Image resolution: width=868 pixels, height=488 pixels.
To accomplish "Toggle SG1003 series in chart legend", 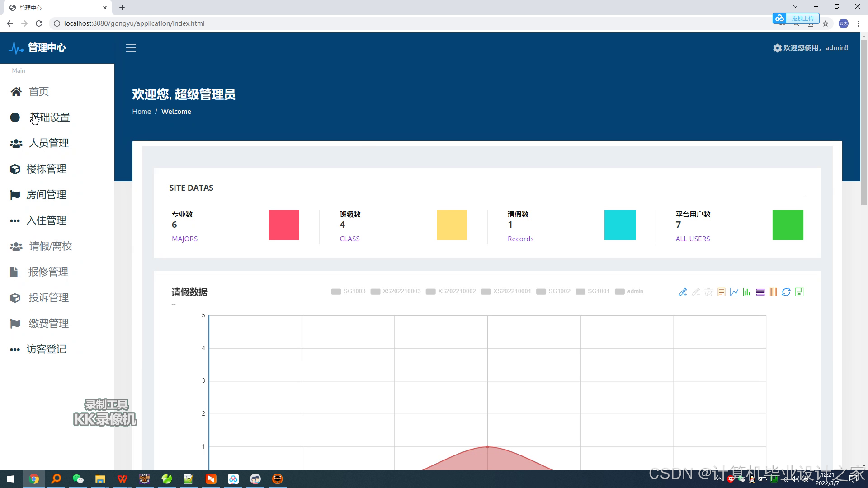I will 348,291.
